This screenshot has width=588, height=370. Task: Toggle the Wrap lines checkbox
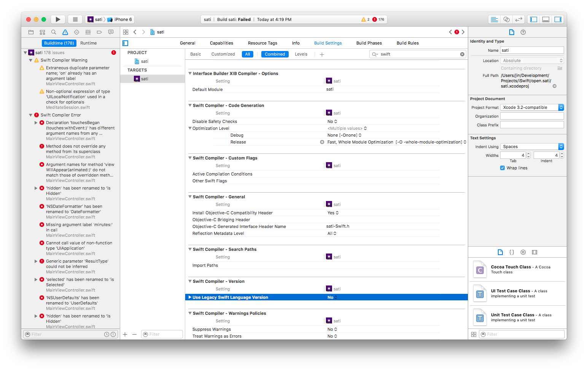pyautogui.click(x=502, y=168)
